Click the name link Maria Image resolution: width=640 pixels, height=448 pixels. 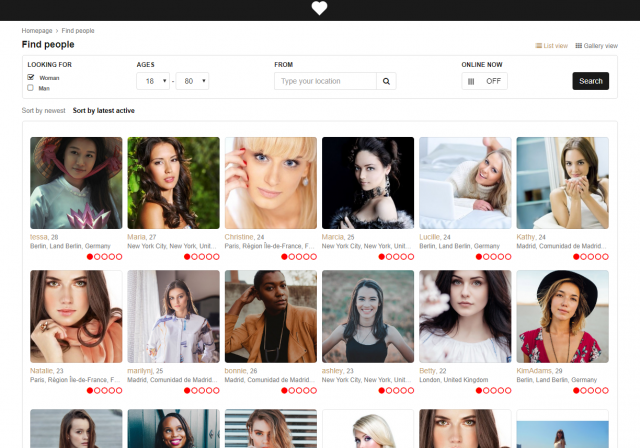(x=136, y=237)
